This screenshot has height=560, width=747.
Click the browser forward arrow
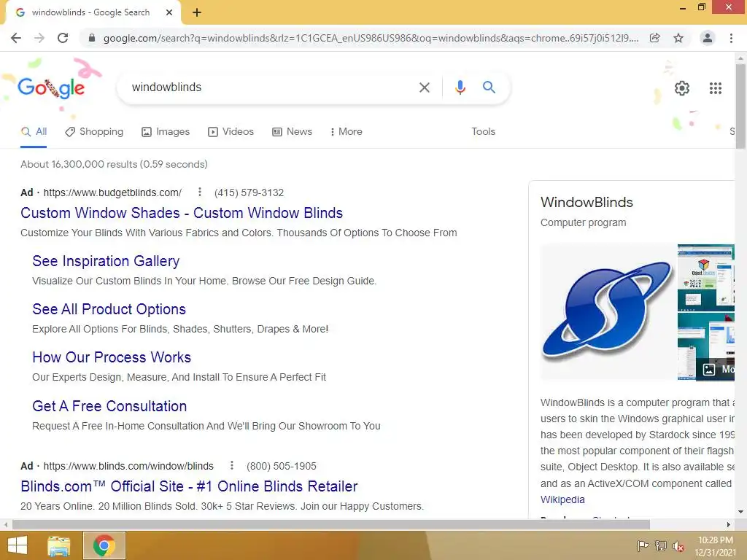[x=39, y=38]
